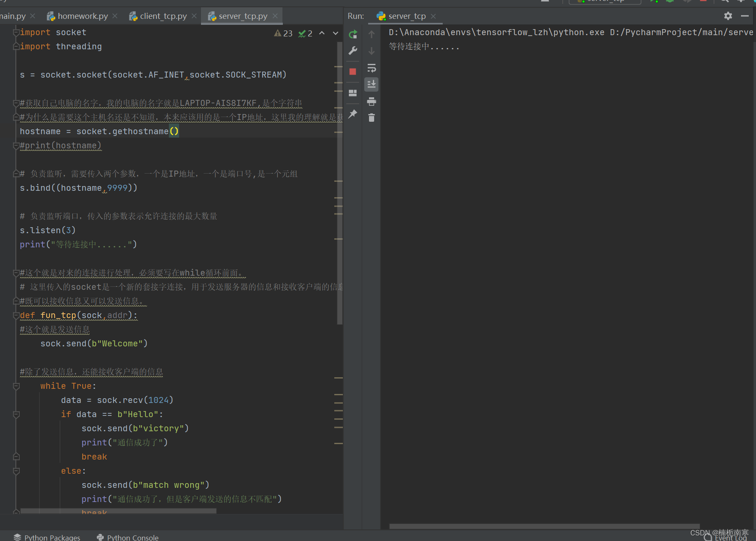Toggle soft-wrap in Run console
Viewport: 756px width, 541px height.
pyautogui.click(x=372, y=68)
